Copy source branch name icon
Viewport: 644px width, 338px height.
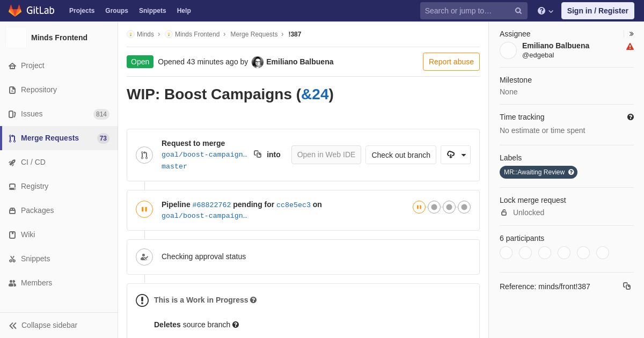[258, 155]
